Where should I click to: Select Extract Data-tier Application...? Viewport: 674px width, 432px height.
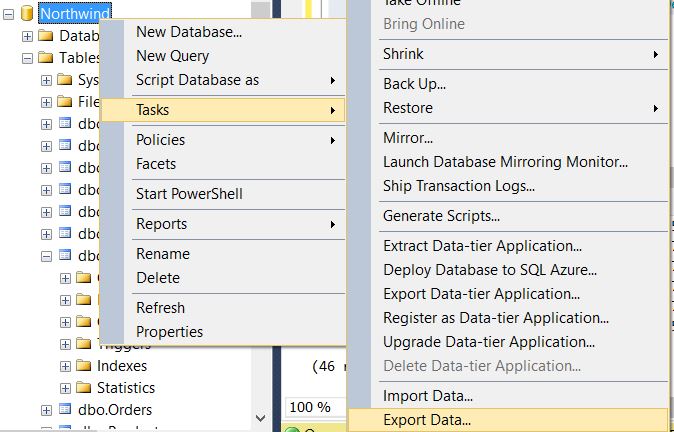click(x=508, y=246)
